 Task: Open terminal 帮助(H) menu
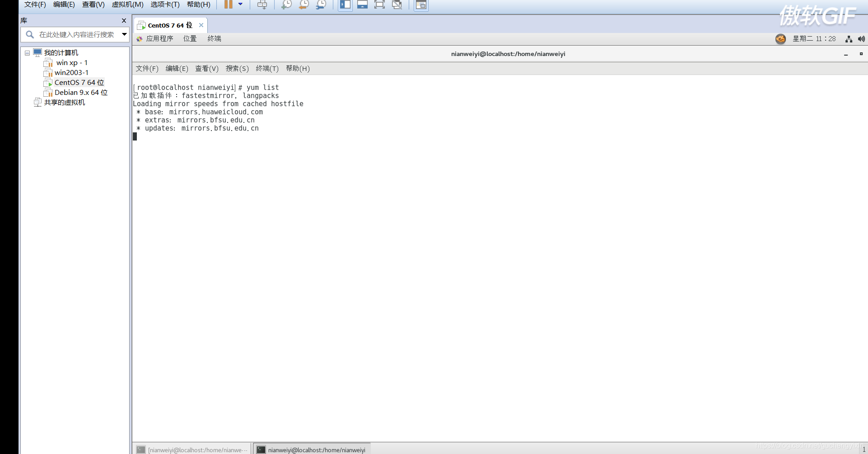[298, 69]
